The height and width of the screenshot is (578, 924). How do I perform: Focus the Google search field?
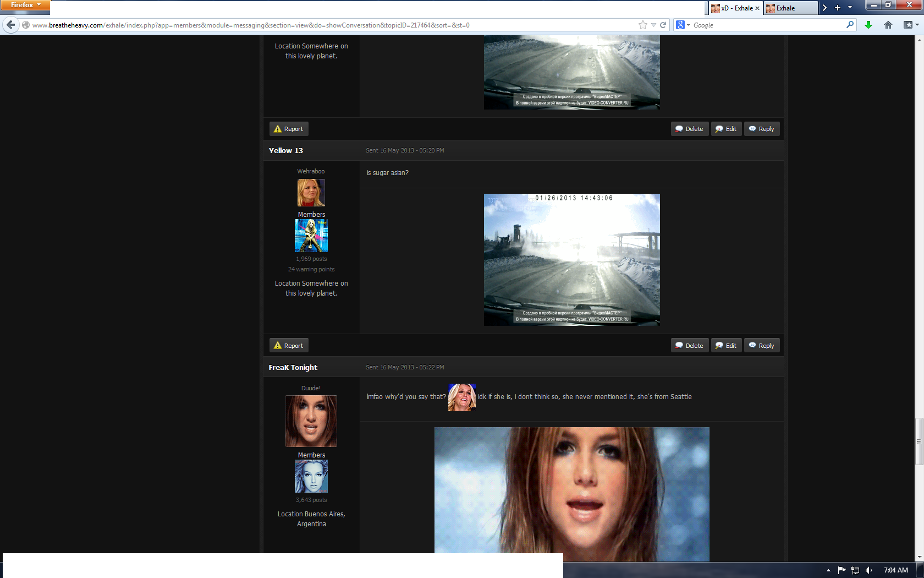768,25
